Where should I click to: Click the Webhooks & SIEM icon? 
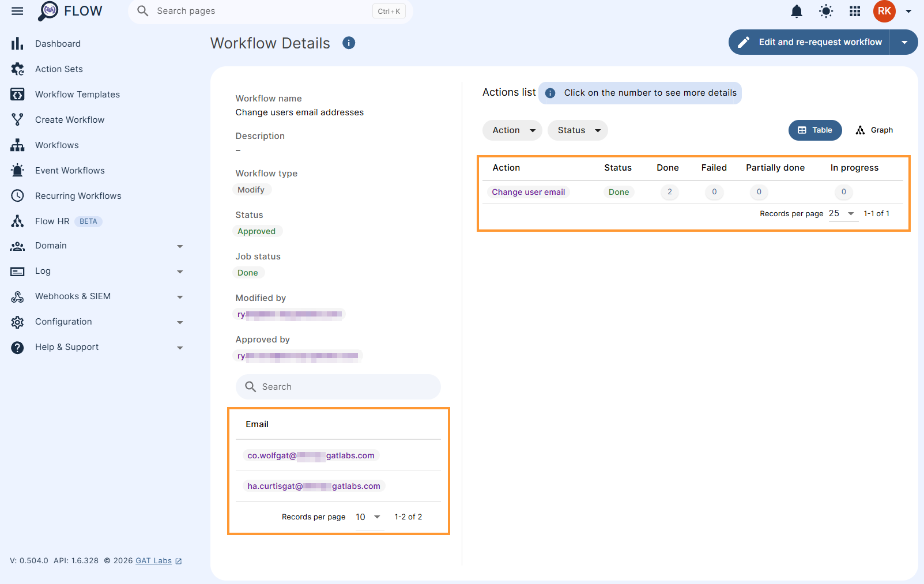coord(17,297)
